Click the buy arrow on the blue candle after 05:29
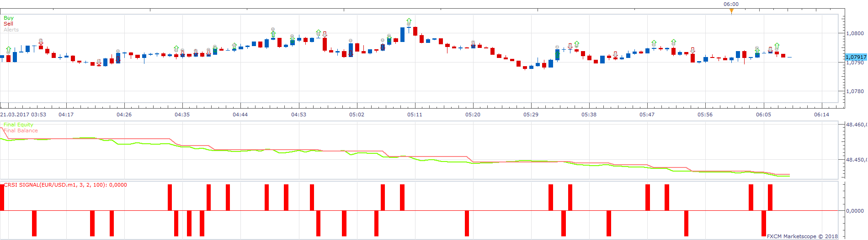Screen dimensions: 868x240 (x=557, y=54)
